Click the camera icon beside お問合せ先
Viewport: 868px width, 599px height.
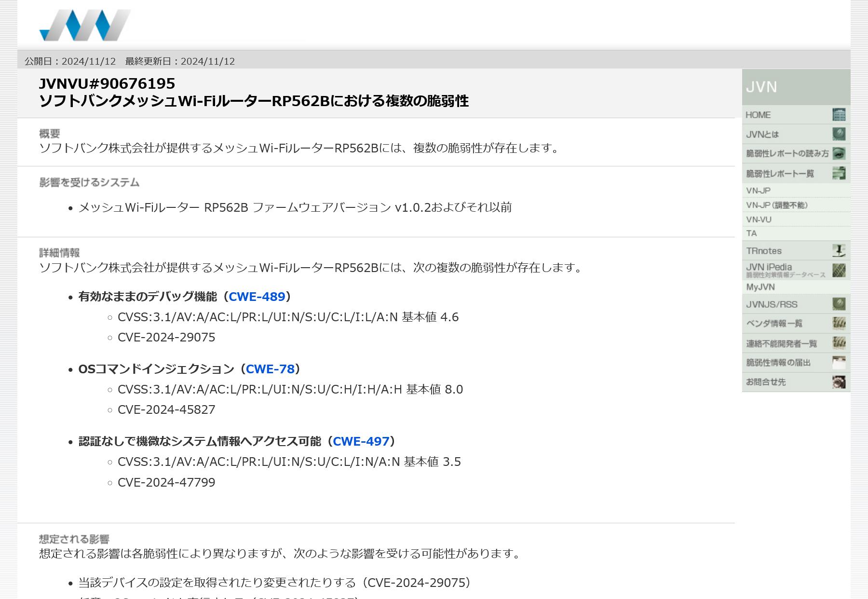coord(839,382)
